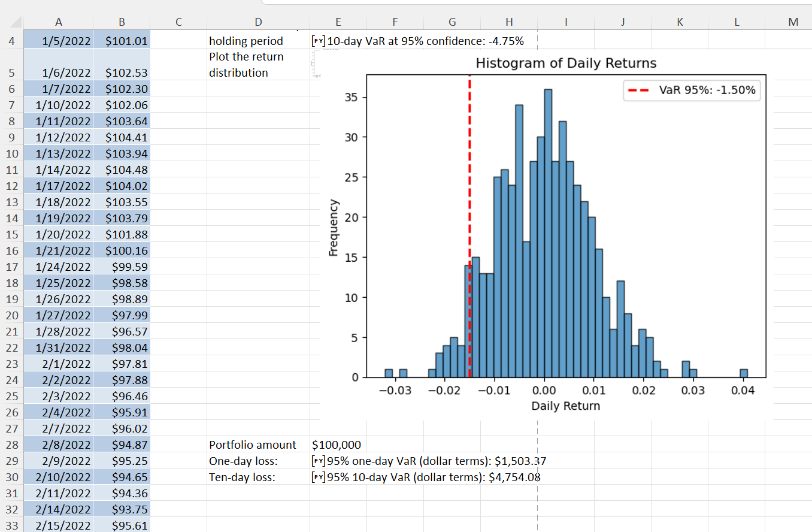Screen dimensions: 812x532
Task: Click the Select All corner triangle
Action: 16,22
